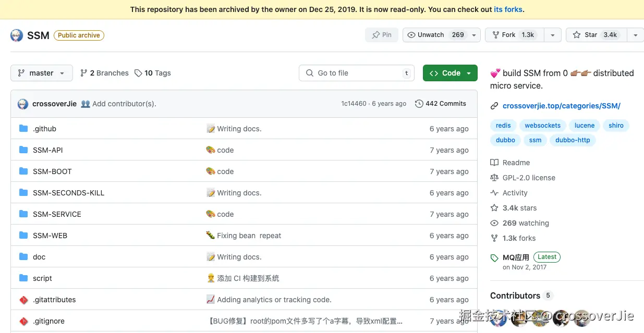Select the dubbo-http topic tag

click(573, 140)
